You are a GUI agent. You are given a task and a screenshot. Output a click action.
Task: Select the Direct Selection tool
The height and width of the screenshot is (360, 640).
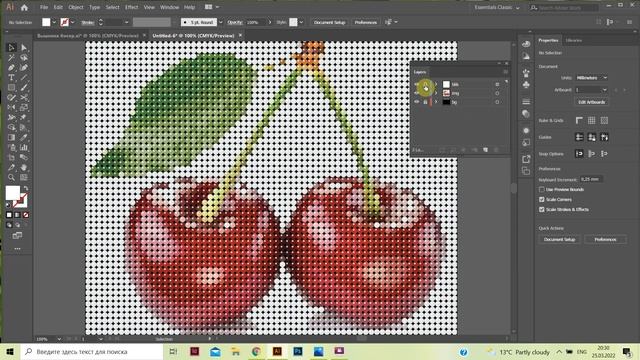pyautogui.click(x=24, y=48)
